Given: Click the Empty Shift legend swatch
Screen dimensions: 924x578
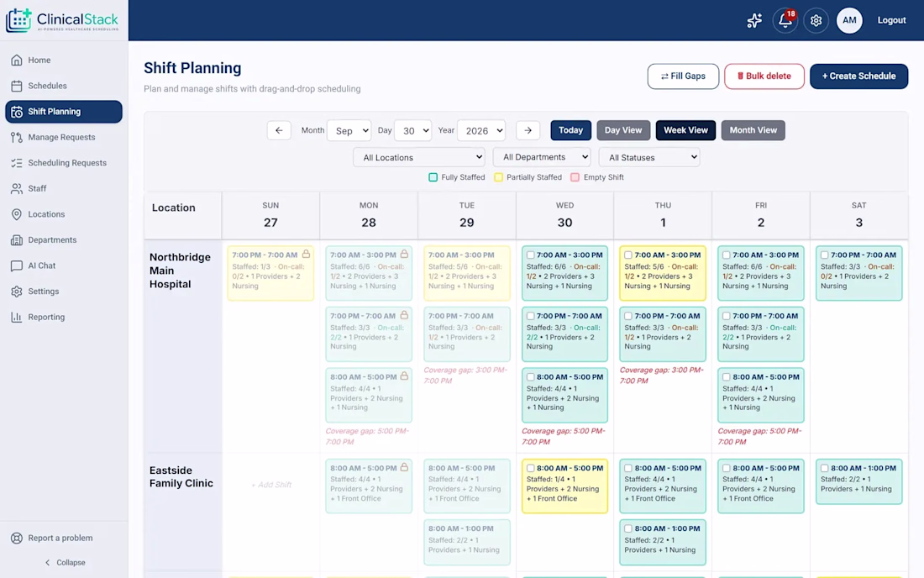Looking at the screenshot, I should (575, 177).
